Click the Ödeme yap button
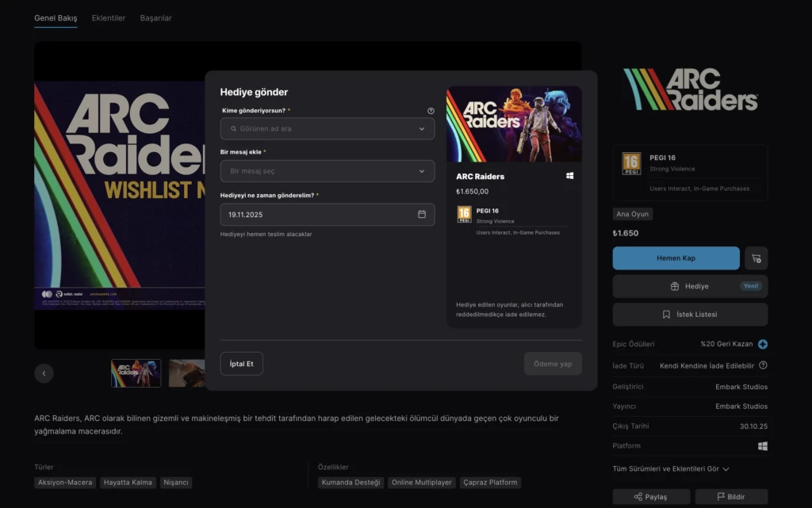Viewport: 812px width, 508px height. pos(553,363)
